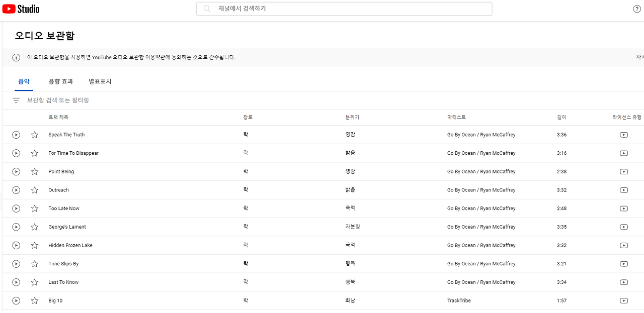Play the track Big 10
The image size is (644, 313).
[16, 300]
